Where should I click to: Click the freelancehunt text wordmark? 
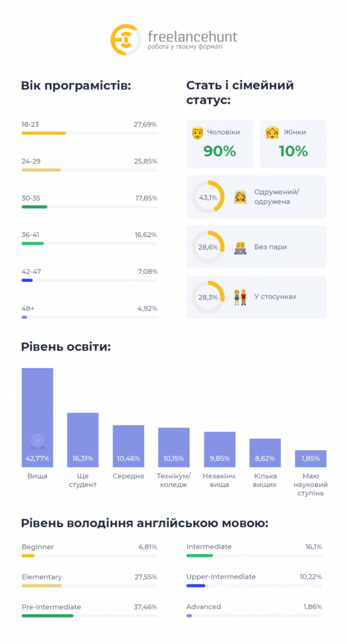pos(193,36)
